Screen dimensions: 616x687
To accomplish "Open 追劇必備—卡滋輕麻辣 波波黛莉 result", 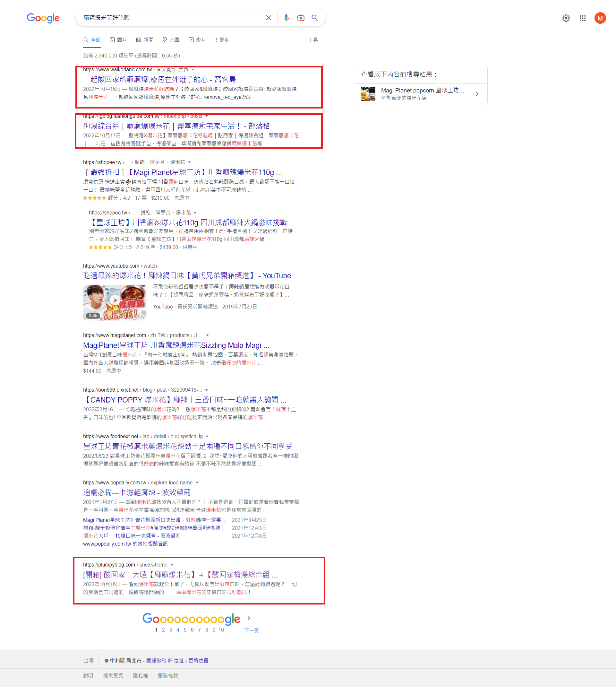I will pos(137,492).
